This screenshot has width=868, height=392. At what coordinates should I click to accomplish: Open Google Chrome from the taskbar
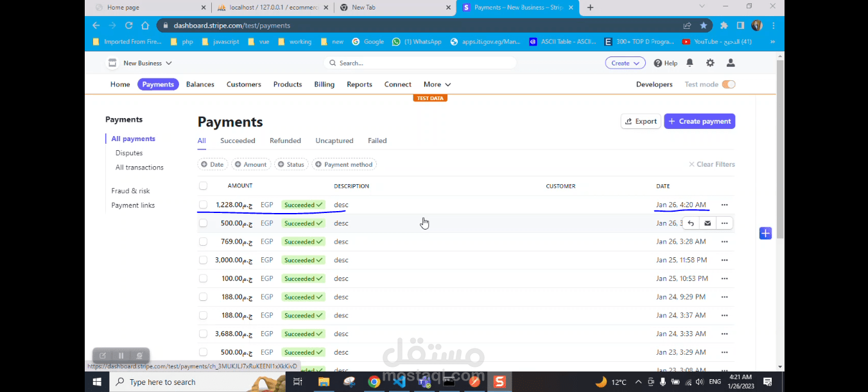point(374,382)
